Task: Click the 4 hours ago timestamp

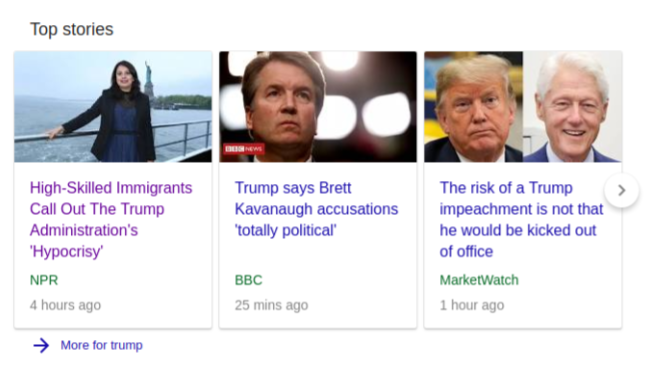Action: pos(65,305)
